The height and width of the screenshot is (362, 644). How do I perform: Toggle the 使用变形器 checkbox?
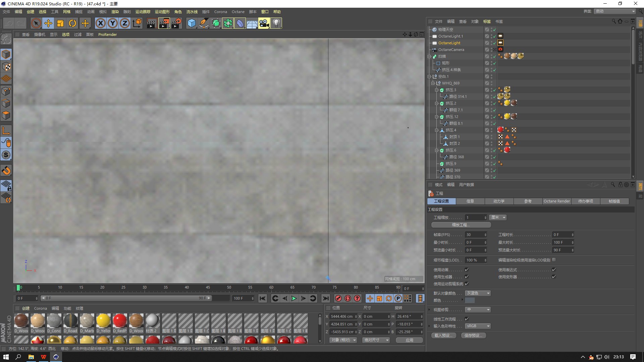click(x=554, y=277)
